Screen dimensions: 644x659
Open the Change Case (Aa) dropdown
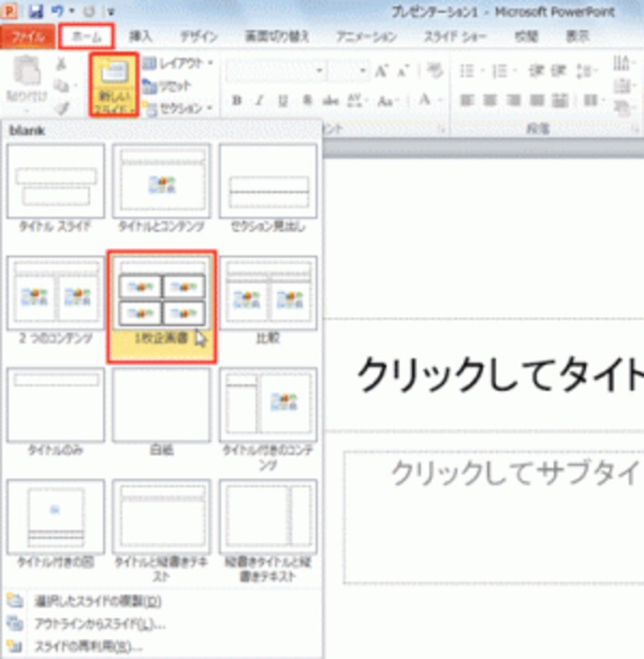[387, 101]
